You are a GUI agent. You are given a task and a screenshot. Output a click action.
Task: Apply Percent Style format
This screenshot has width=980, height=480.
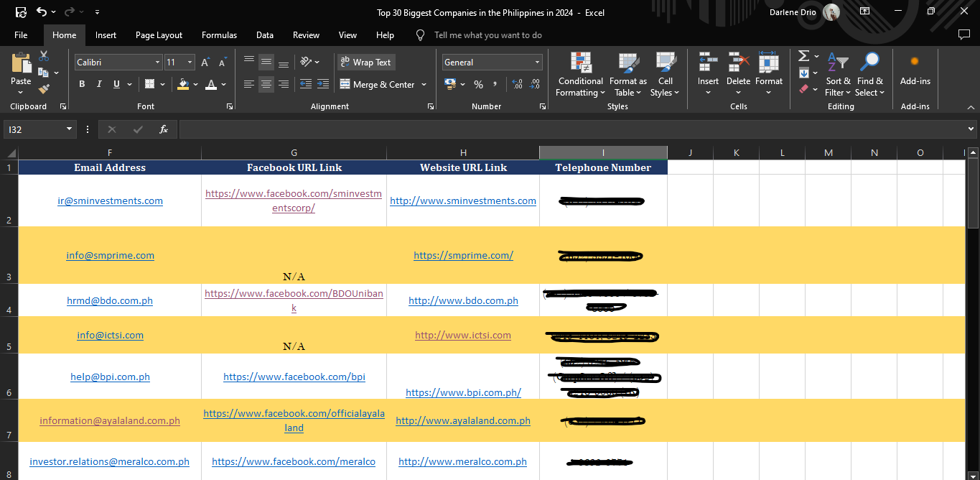[478, 84]
